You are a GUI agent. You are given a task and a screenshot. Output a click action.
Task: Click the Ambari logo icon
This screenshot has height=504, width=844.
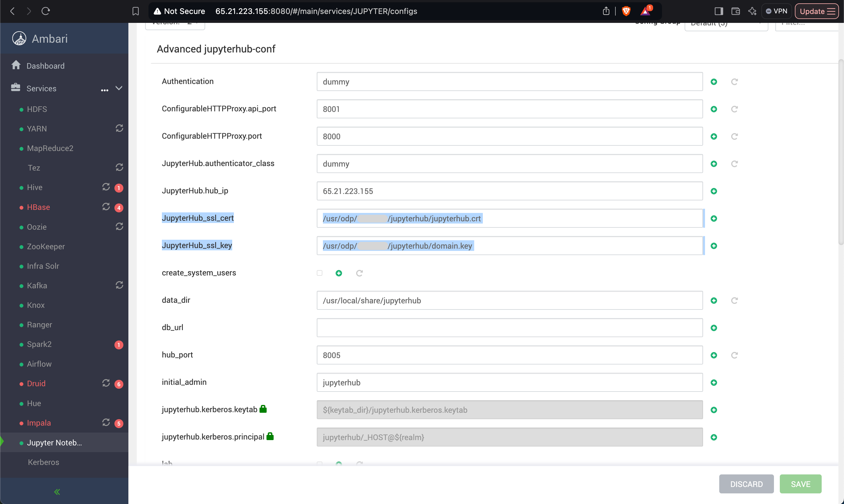coord(19,39)
